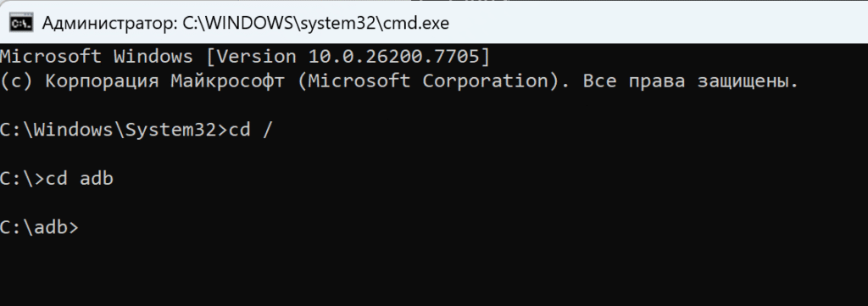Viewport: 868px width, 306px height.
Task: Click the word adb in cd adb
Action: (97, 179)
